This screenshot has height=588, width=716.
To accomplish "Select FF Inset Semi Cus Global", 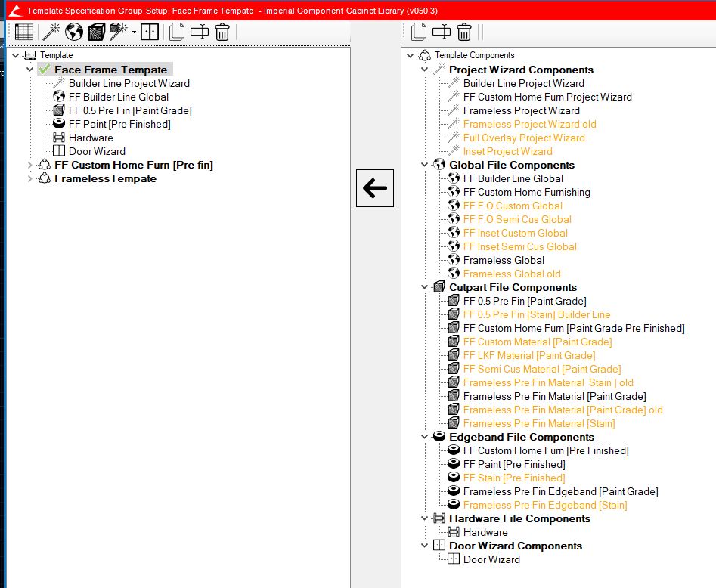I will coord(520,246).
